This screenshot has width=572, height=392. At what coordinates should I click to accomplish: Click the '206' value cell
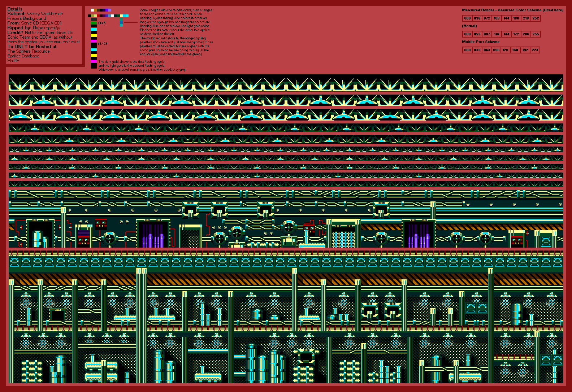click(526, 34)
